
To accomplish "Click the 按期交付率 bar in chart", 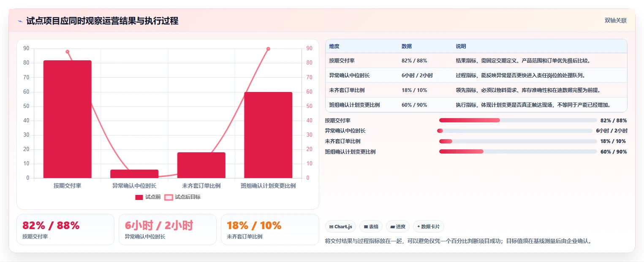I will point(68,119).
